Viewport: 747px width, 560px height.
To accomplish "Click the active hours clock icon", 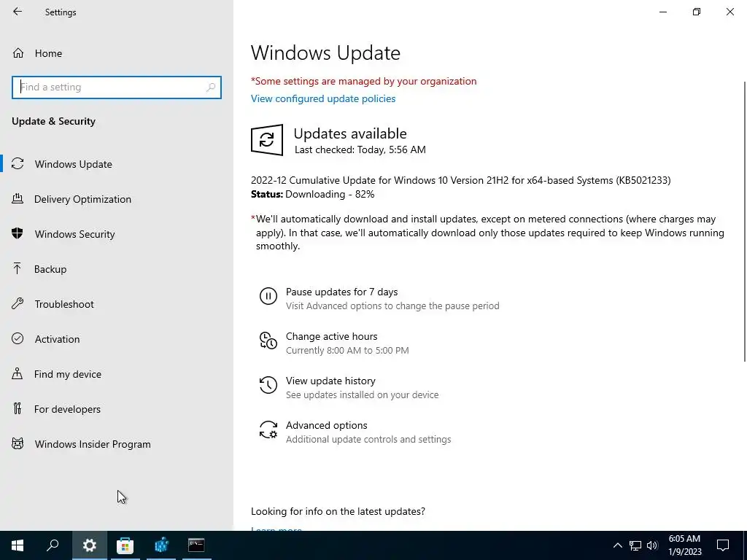I will tap(268, 341).
